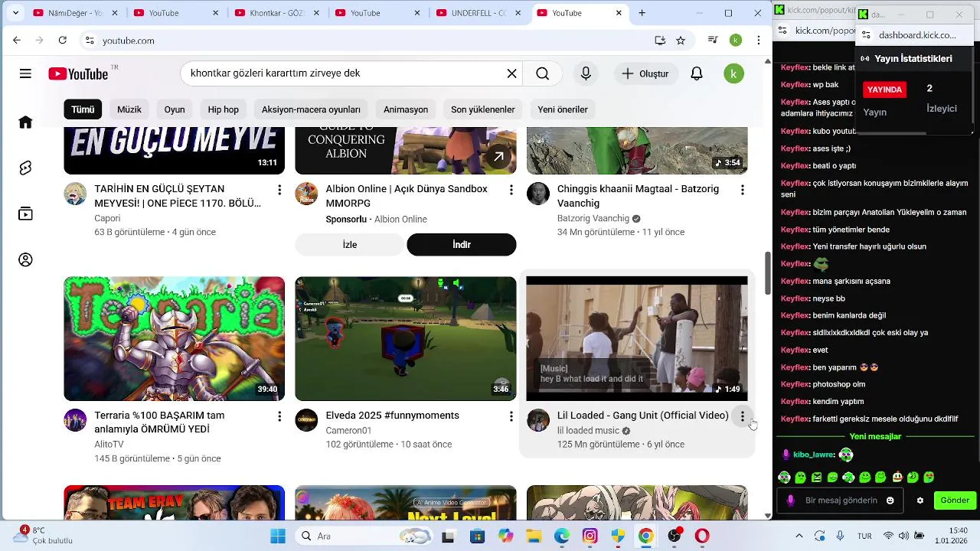Open the YouTube account avatar menu
This screenshot has height=551, width=980.
coord(733,73)
